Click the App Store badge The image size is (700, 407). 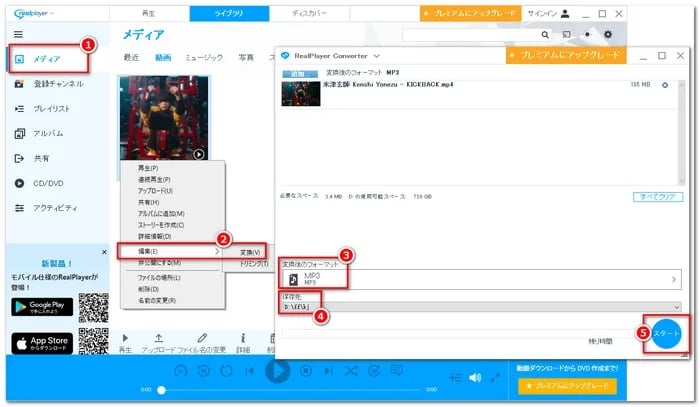point(42,344)
